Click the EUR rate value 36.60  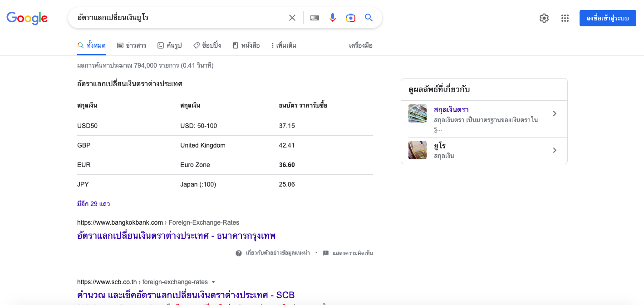(x=287, y=165)
